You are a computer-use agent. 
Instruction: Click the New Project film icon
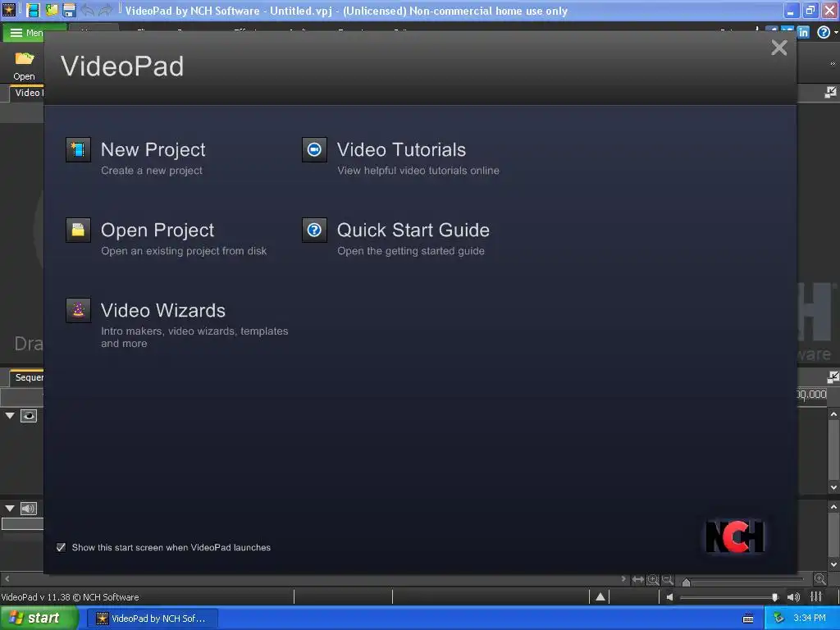[78, 149]
